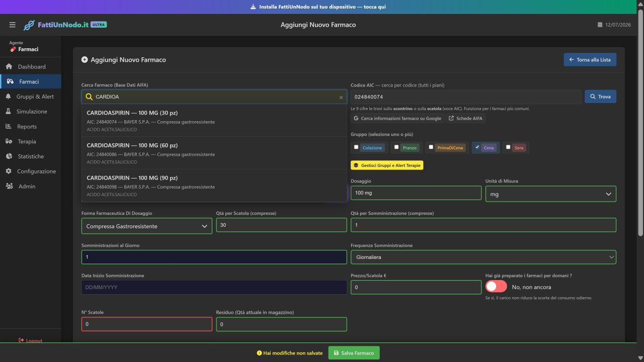Select CARDIOASPIRIN 100 MG (60 pz) suggestion
This screenshot has width=644, height=362.
[214, 153]
